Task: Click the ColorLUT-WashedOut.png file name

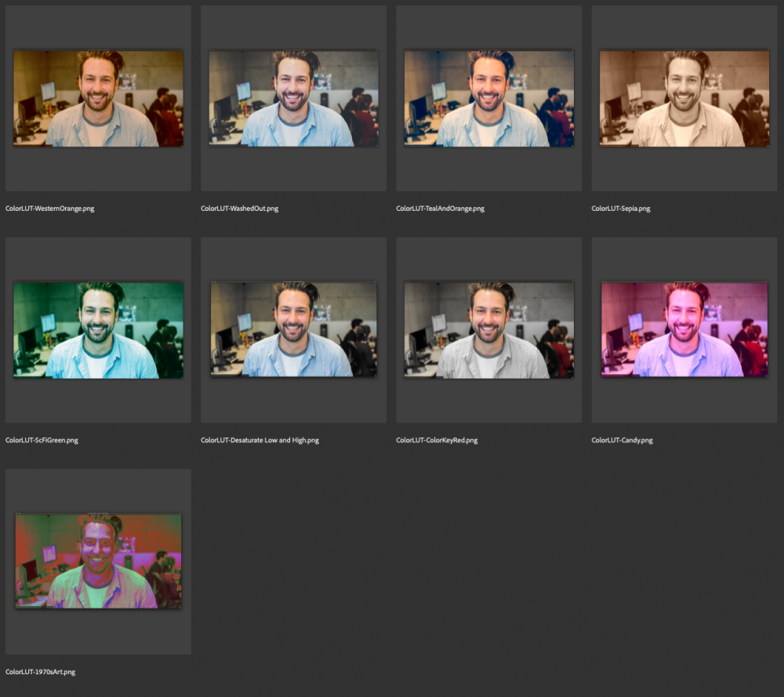Action: point(239,209)
